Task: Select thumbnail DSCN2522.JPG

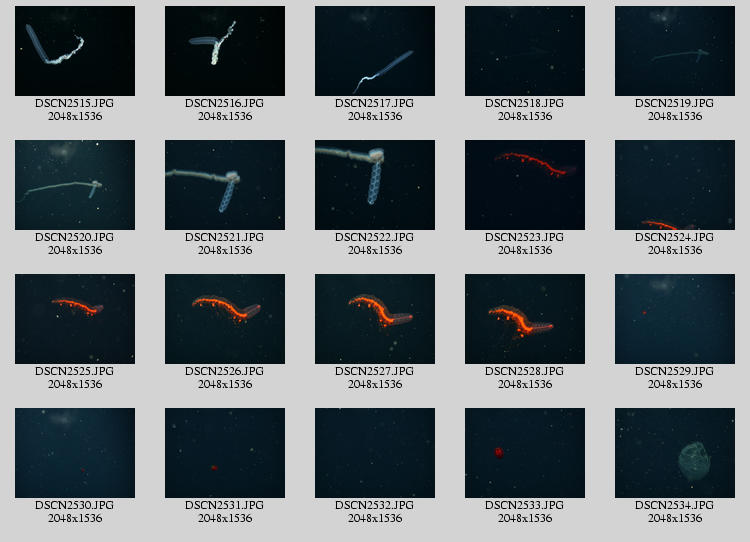Action: pyautogui.click(x=375, y=185)
